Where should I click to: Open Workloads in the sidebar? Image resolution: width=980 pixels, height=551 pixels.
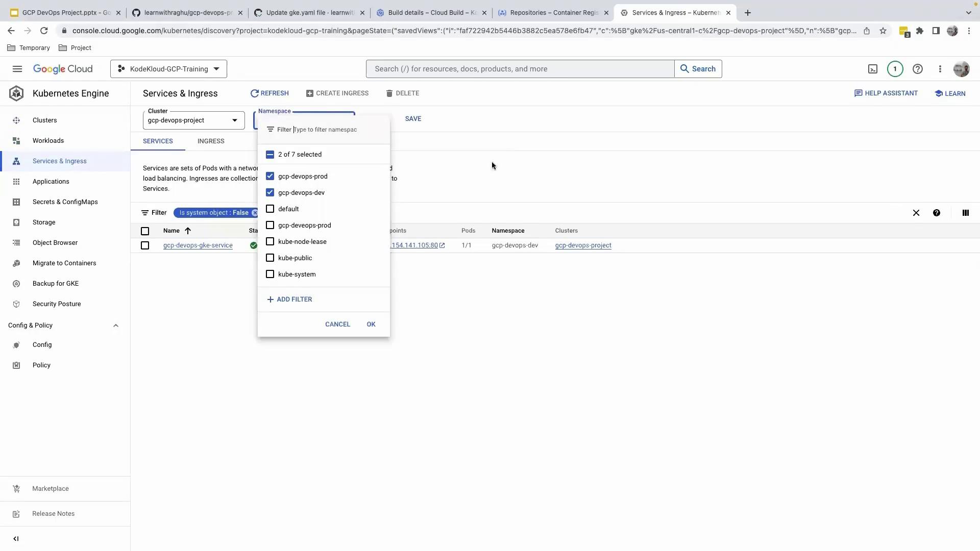coord(48,141)
